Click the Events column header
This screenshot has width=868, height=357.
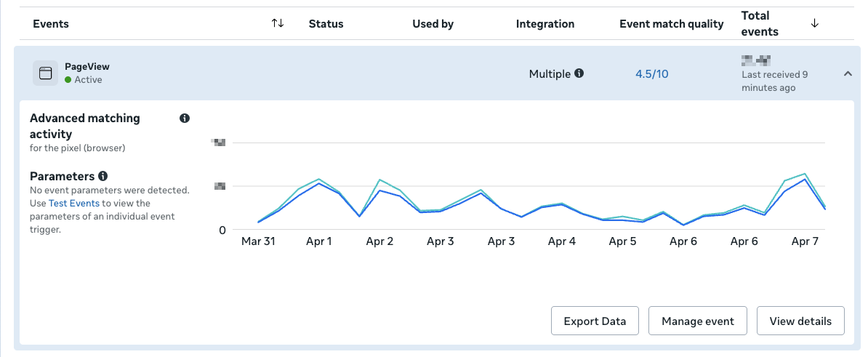pyautogui.click(x=51, y=24)
